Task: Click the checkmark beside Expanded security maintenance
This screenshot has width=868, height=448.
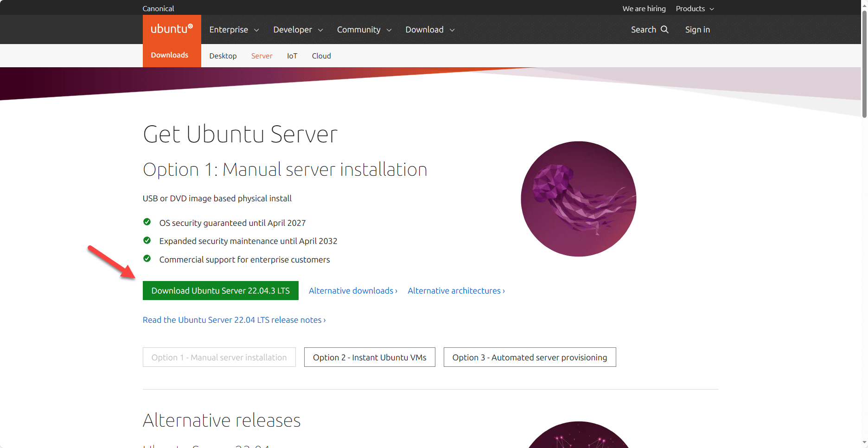Action: (147, 240)
